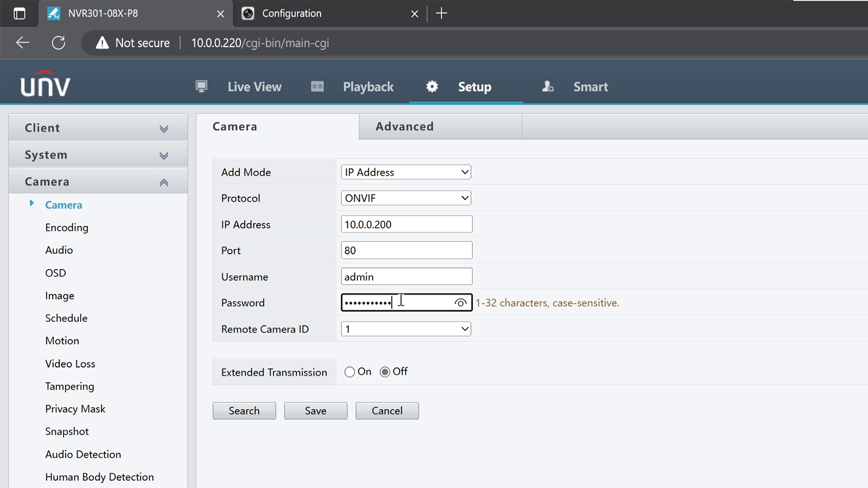This screenshot has width=868, height=488.
Task: Show password with the eye icon
Action: click(460, 303)
